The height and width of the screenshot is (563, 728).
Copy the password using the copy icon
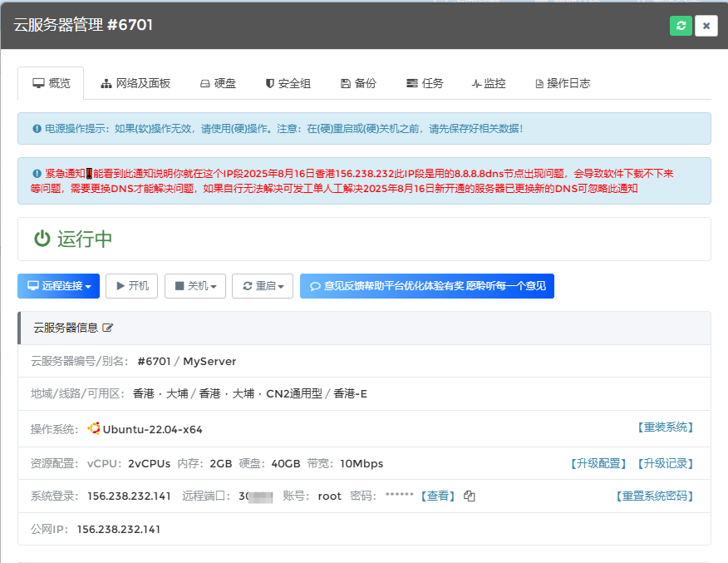(470, 496)
